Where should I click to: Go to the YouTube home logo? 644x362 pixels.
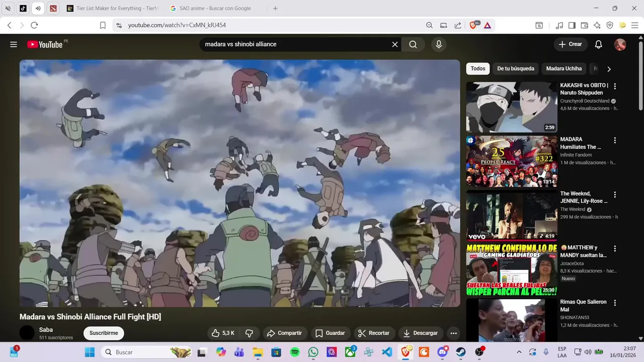(x=45, y=44)
